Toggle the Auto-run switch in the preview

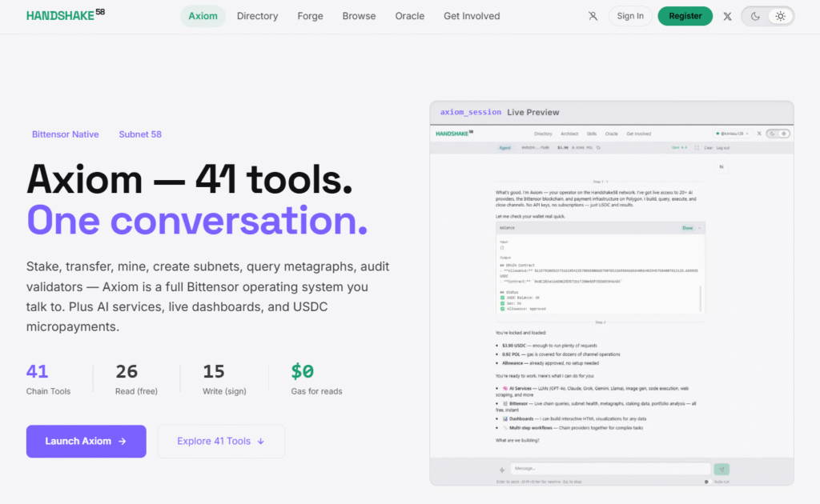click(x=706, y=482)
